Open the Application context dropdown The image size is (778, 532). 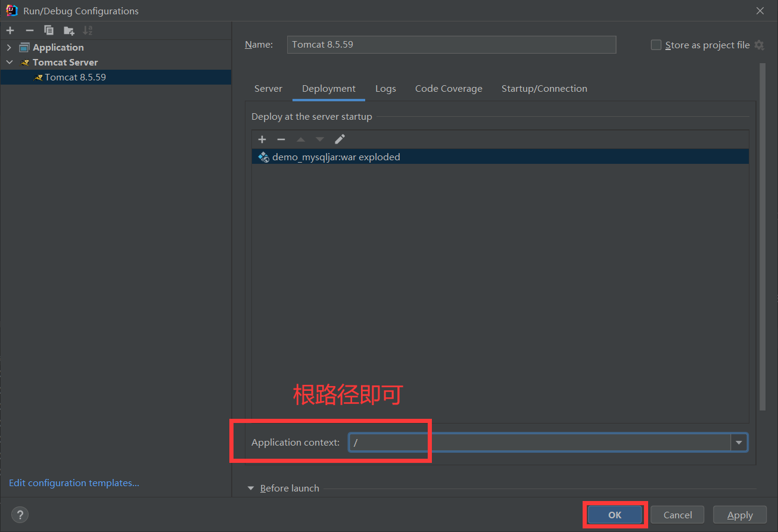(739, 442)
